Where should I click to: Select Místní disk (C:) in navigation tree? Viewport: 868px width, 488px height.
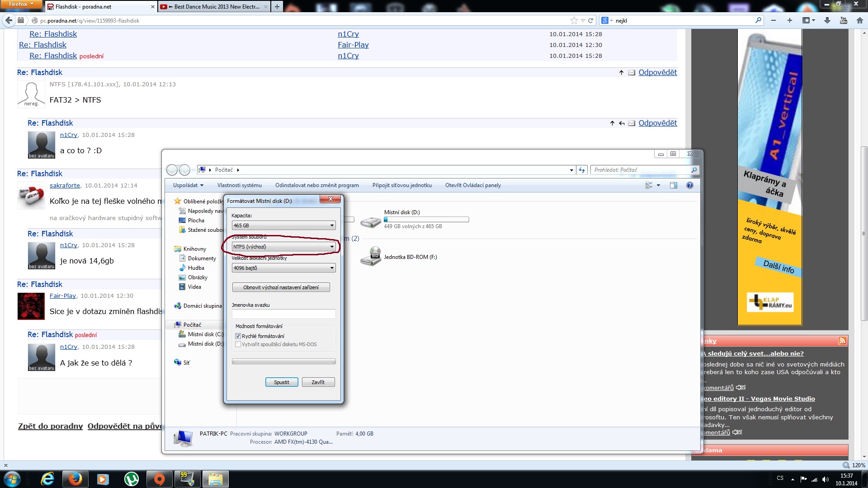tap(205, 334)
